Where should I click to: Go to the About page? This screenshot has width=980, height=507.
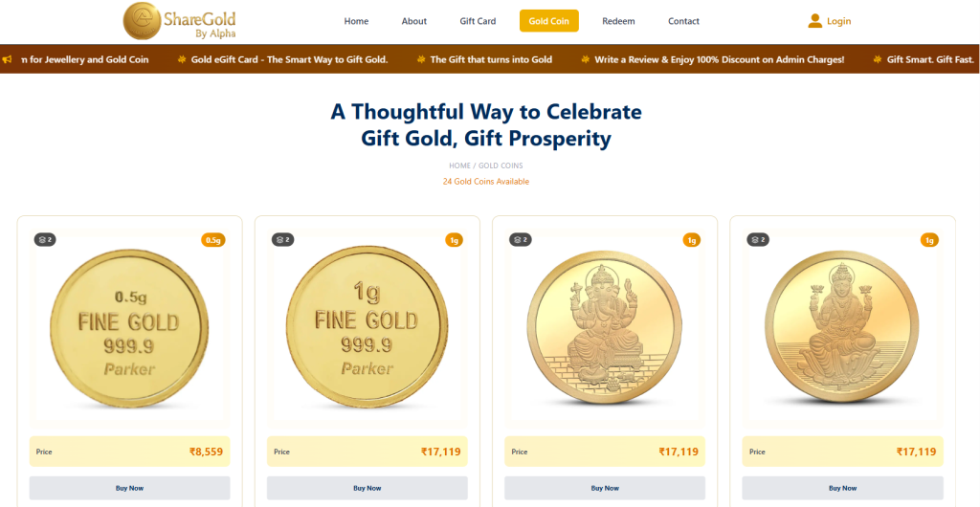[414, 21]
